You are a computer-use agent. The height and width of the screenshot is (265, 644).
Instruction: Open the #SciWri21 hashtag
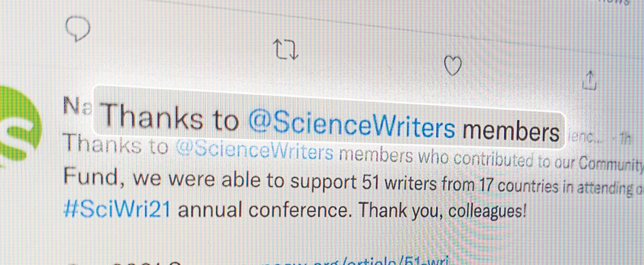[117, 209]
